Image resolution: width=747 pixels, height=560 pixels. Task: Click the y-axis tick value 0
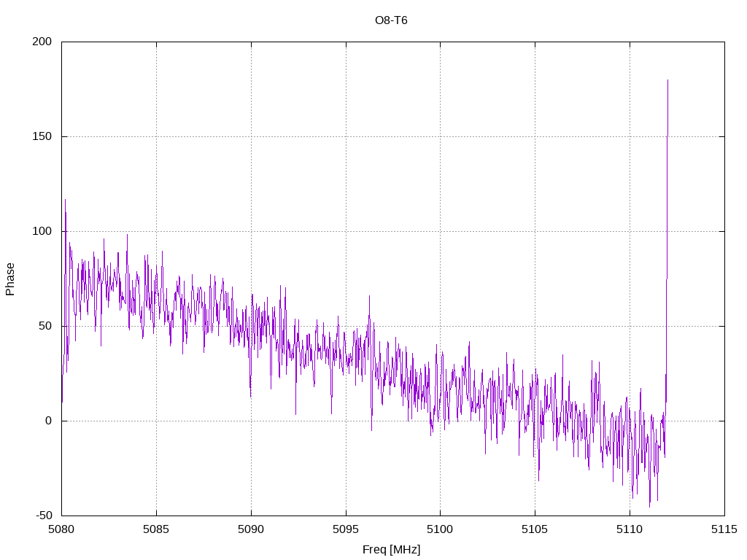click(48, 421)
